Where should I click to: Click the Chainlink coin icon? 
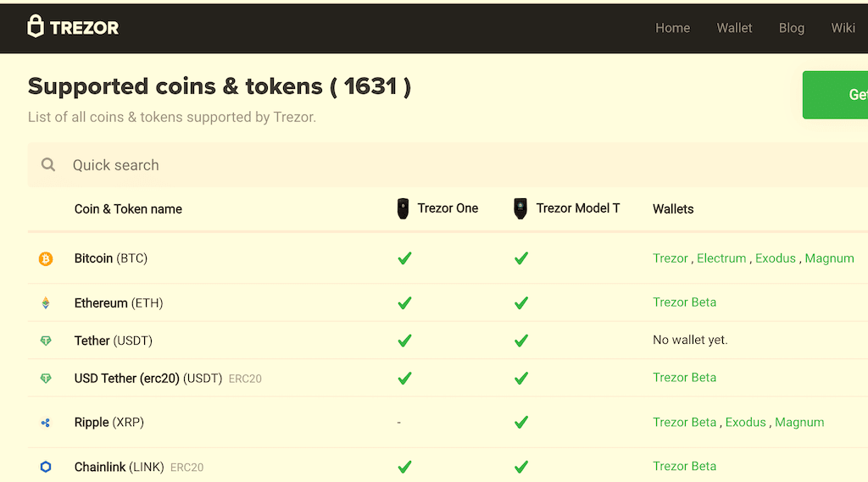pyautogui.click(x=46, y=467)
